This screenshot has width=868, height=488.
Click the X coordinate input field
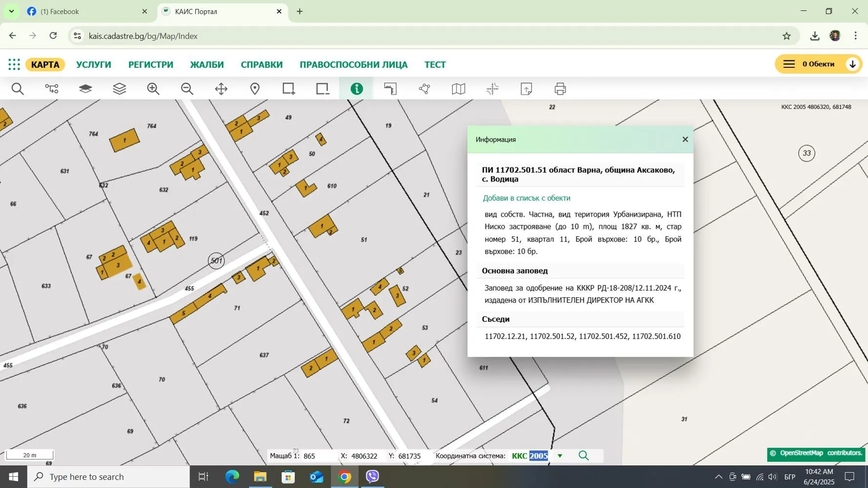click(364, 456)
